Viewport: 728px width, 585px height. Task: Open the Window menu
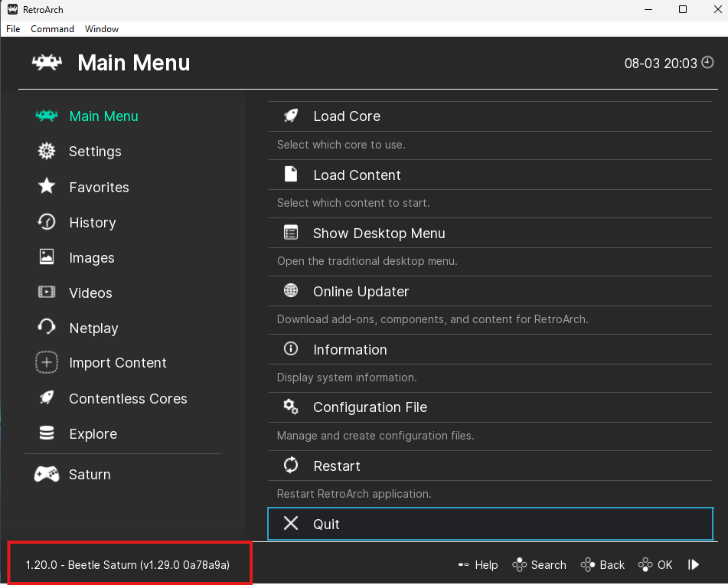pos(102,29)
